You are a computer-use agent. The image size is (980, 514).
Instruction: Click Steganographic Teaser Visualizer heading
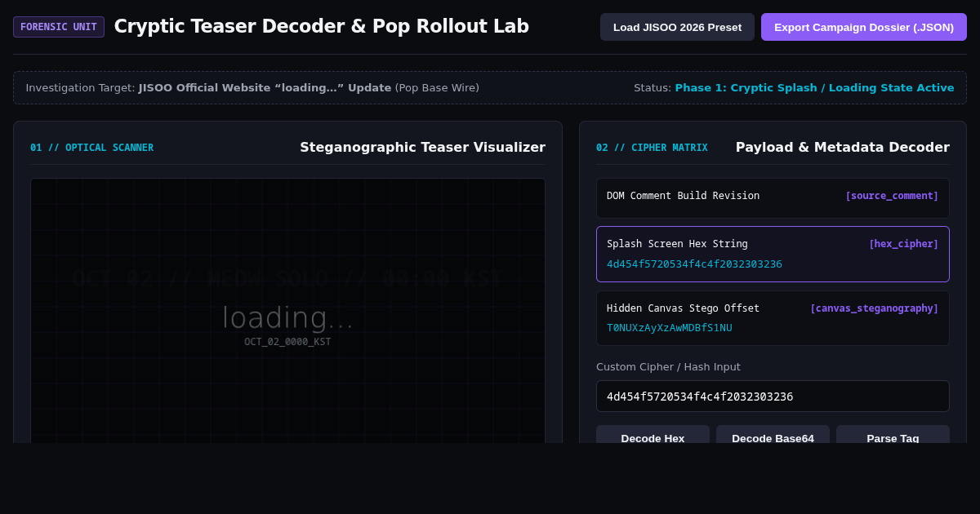coord(422,148)
